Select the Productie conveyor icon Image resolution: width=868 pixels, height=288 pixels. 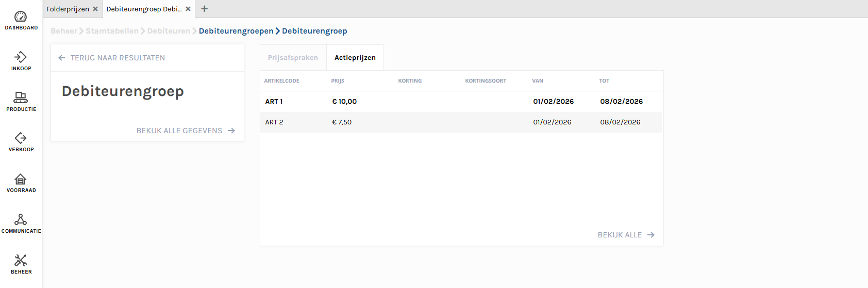[x=21, y=98]
